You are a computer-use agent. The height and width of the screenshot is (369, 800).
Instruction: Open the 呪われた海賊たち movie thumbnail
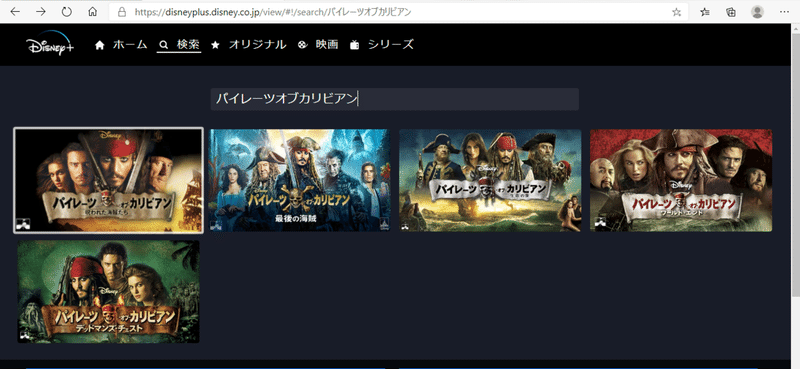tap(108, 180)
